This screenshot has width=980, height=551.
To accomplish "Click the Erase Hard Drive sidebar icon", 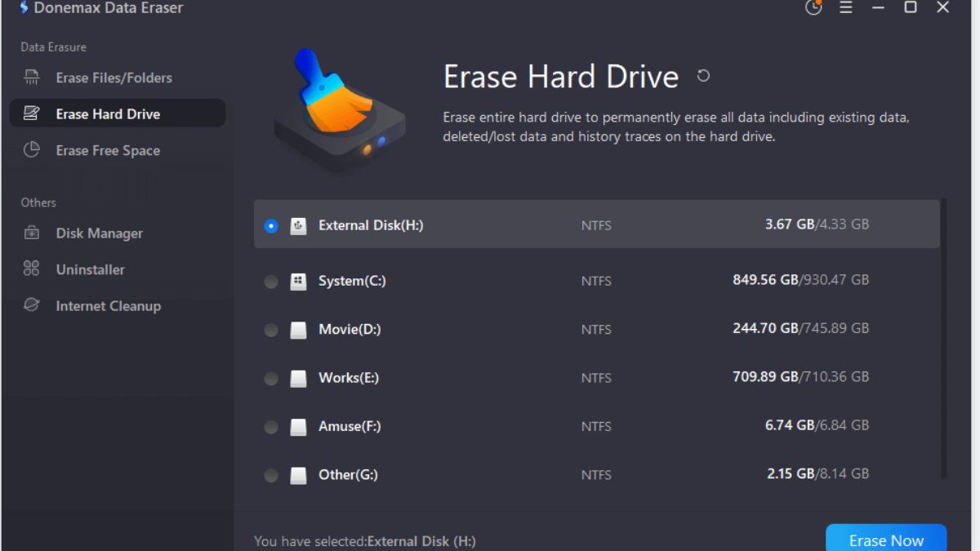I will point(31,113).
